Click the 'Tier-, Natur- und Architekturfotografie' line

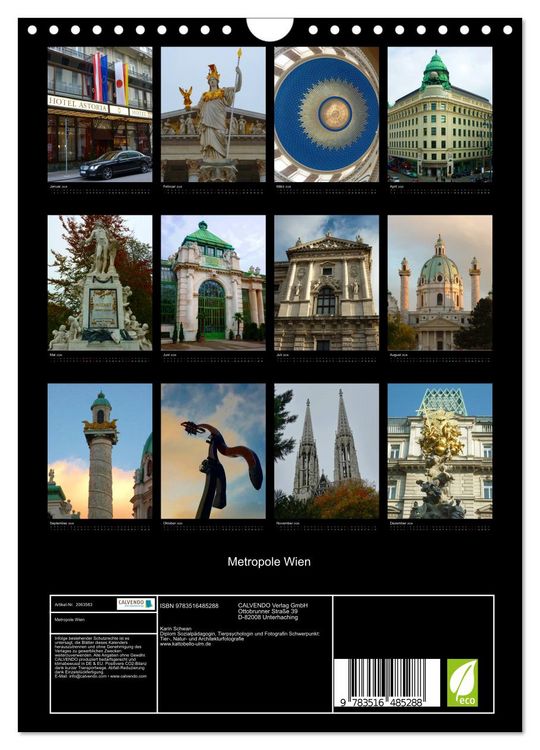pos(202,639)
